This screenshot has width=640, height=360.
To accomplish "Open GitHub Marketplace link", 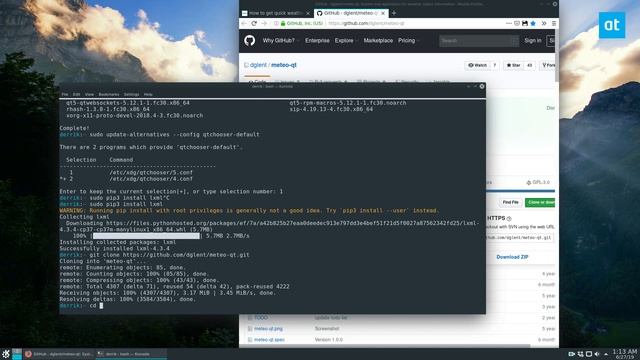I will (378, 40).
